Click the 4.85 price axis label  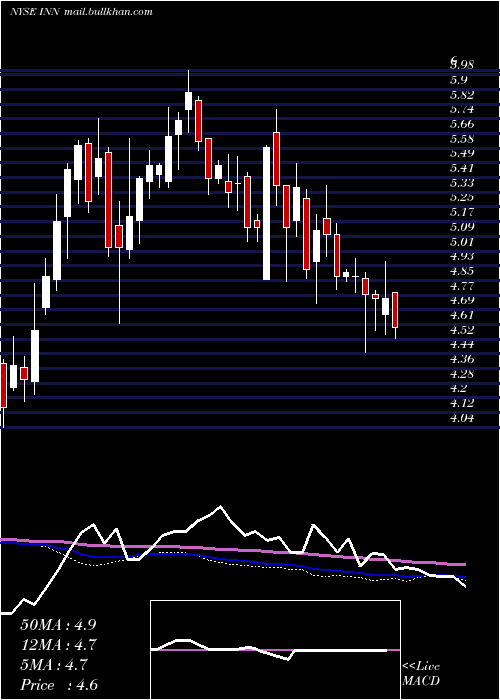click(462, 271)
